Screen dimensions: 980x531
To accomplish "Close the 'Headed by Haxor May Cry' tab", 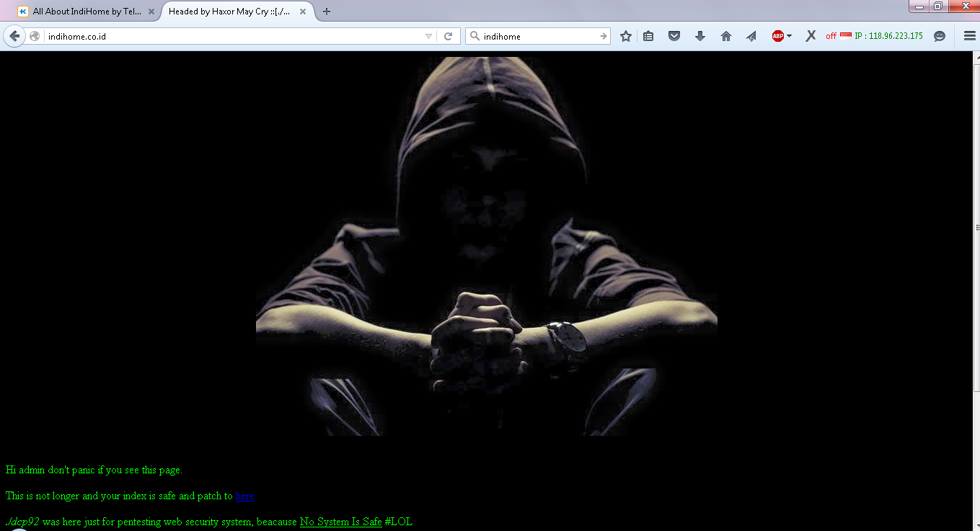I will 303,12.
